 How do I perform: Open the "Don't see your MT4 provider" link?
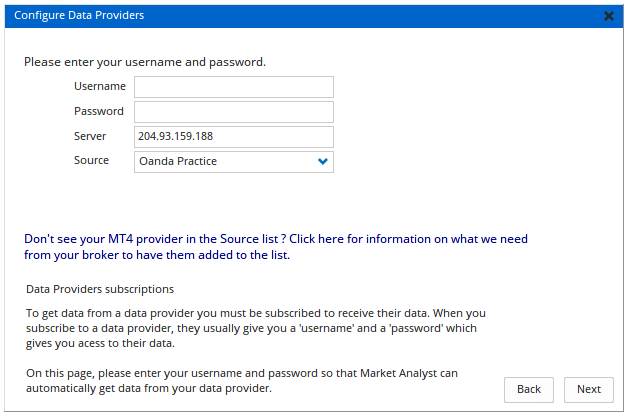coord(150,240)
